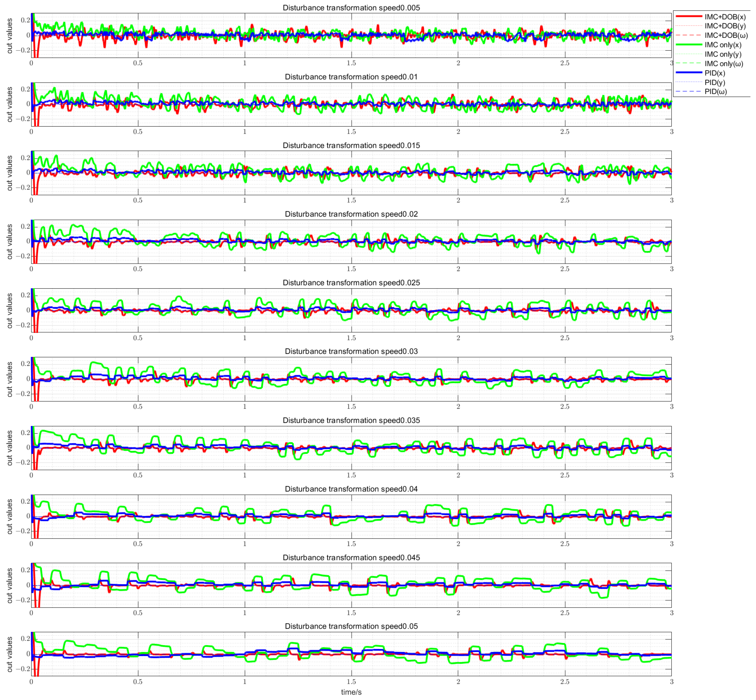Click the IMC only(x) legend label
This screenshot has width=756, height=700.
point(723,45)
